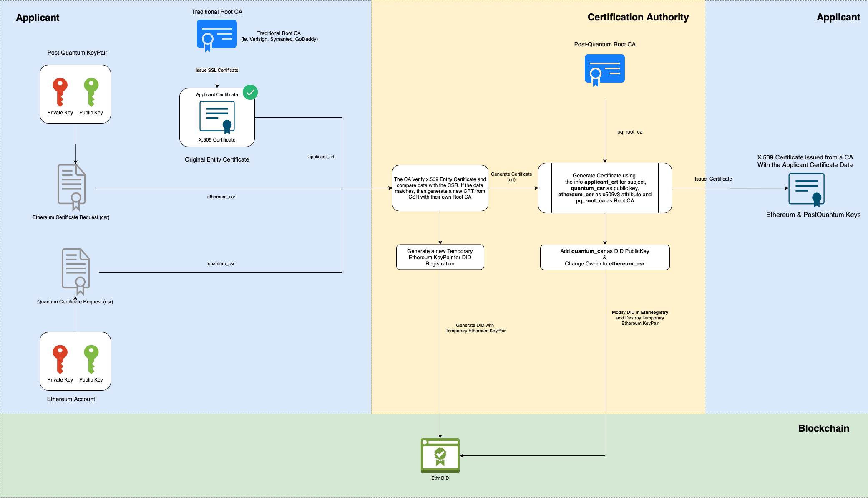Click the green checkmark badge on Applicant Certificate
The image size is (868, 498).
250,92
